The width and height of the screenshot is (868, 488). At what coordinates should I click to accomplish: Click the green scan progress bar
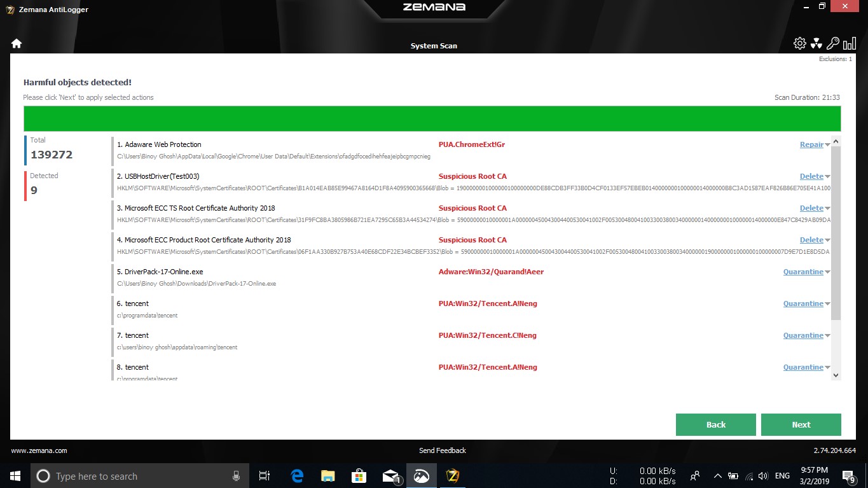point(432,119)
